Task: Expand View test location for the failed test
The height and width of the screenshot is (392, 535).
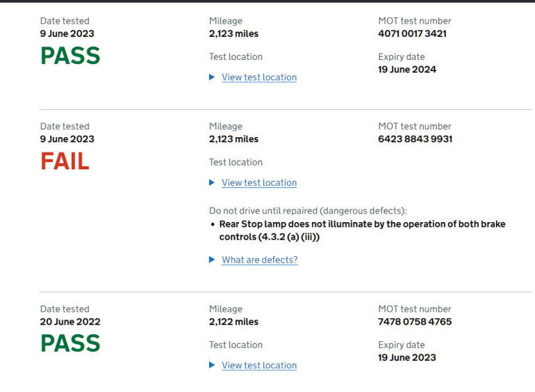Action: pyautogui.click(x=259, y=182)
